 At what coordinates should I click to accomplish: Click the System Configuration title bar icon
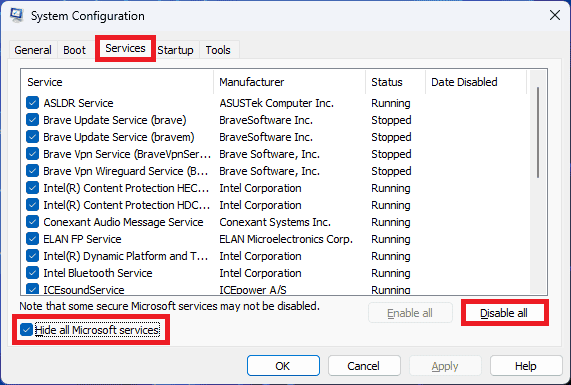tap(17, 15)
